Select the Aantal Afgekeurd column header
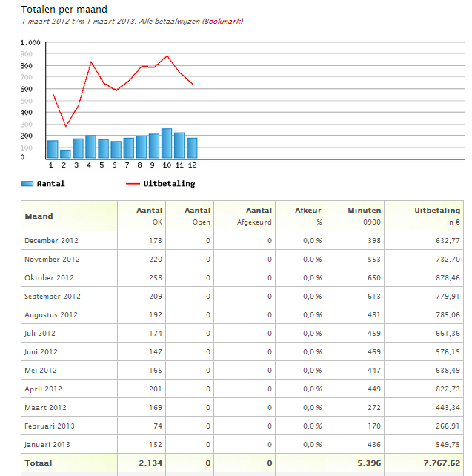Viewport: 472px width, 476px height. tap(245, 216)
